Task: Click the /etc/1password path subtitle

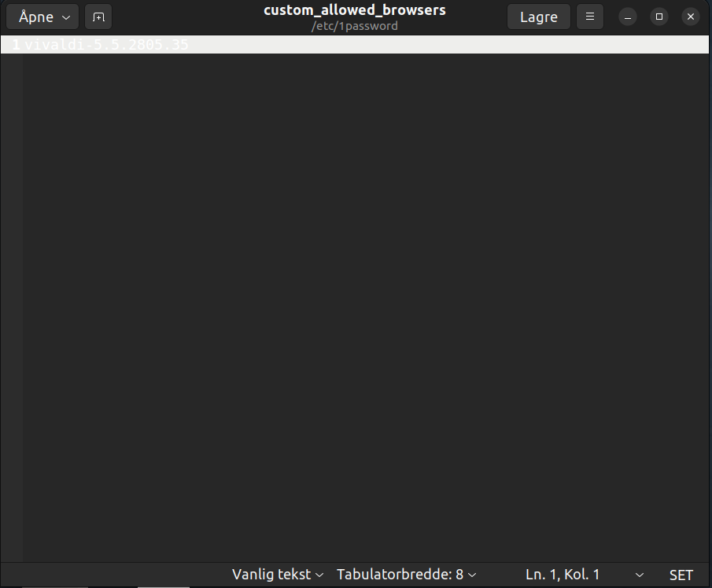Action: point(354,26)
